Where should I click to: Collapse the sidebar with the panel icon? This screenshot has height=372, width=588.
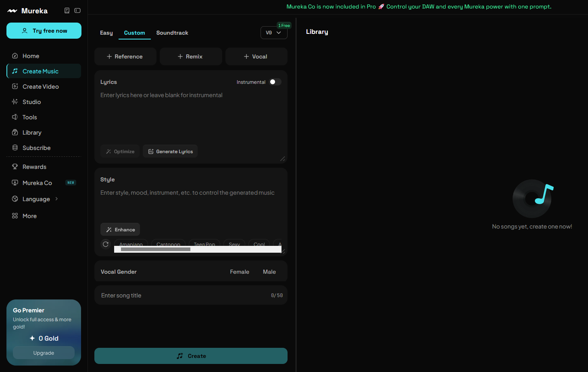click(77, 10)
